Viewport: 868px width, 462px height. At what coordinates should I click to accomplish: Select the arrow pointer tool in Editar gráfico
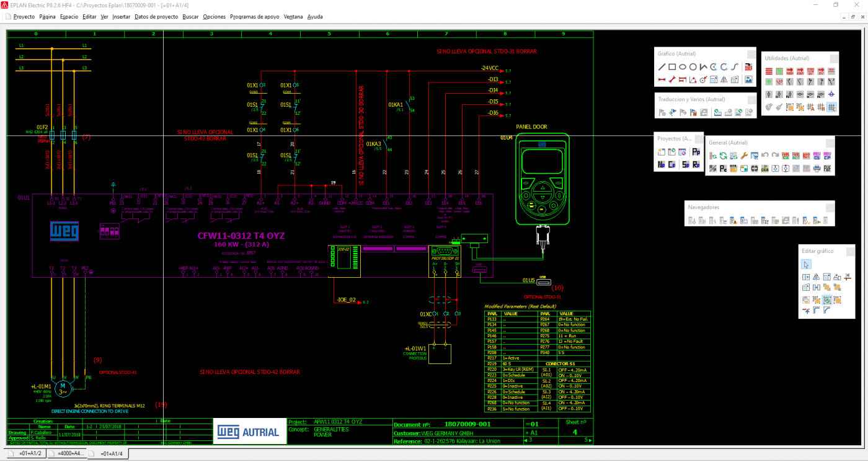pyautogui.click(x=806, y=265)
